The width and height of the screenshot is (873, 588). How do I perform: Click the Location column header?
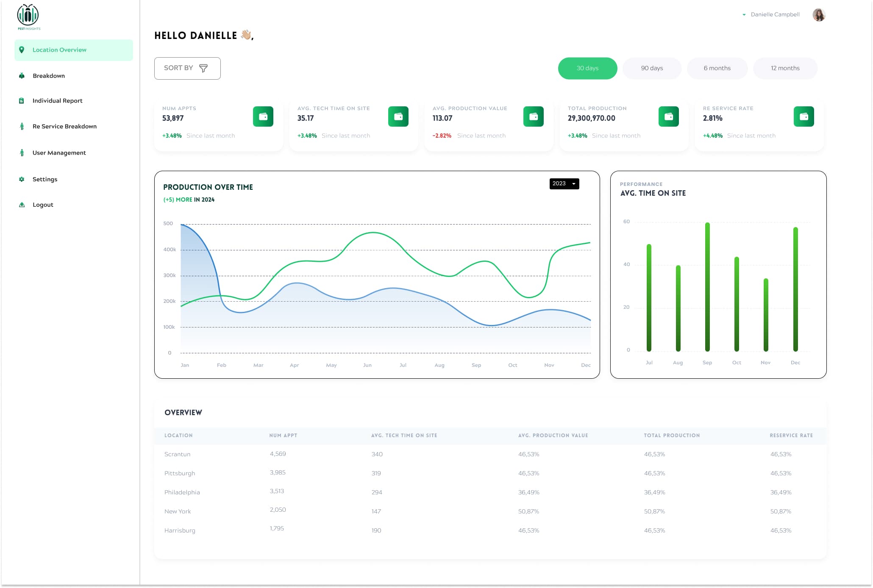(178, 435)
